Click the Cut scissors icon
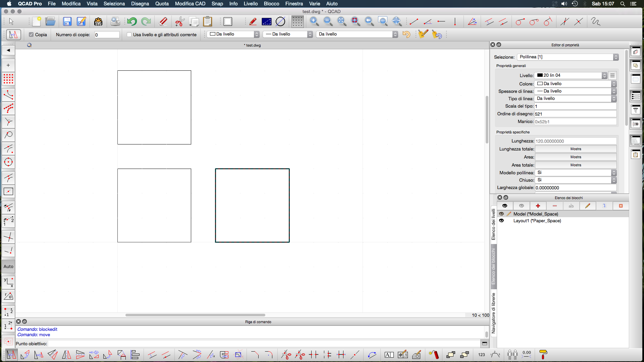This screenshot has width=644, height=362. coord(180,22)
